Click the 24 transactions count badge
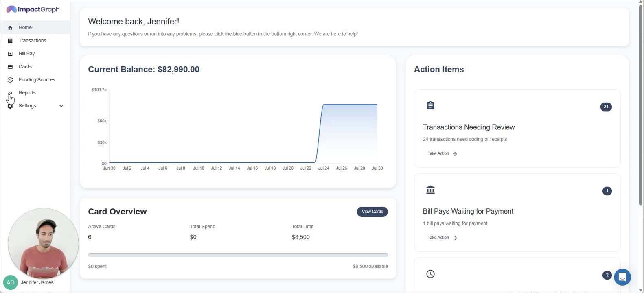This screenshot has height=293, width=644. click(x=606, y=107)
